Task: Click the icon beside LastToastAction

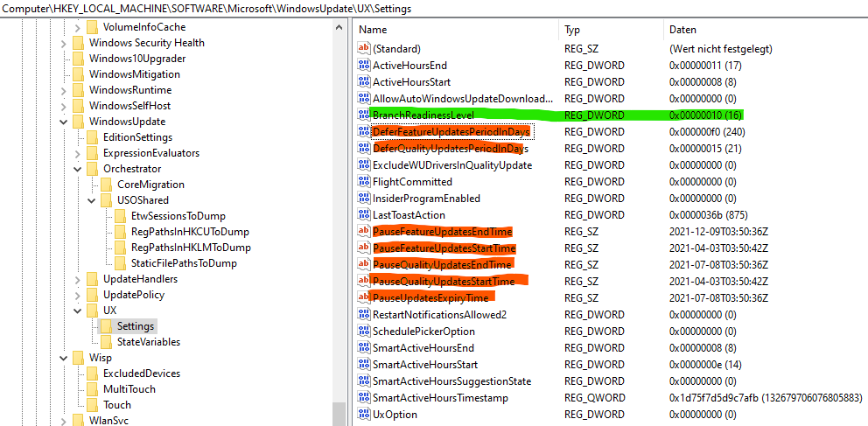Action: click(364, 214)
